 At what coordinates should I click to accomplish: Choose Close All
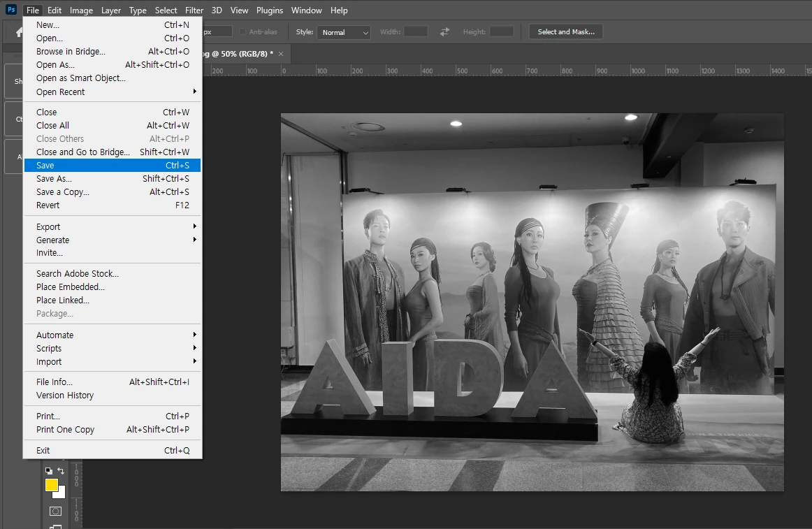tap(113, 125)
